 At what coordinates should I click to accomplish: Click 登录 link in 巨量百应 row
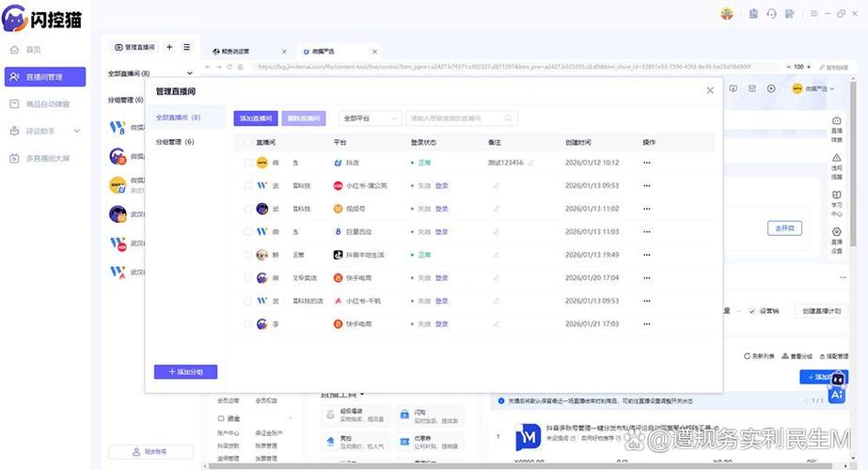(442, 232)
